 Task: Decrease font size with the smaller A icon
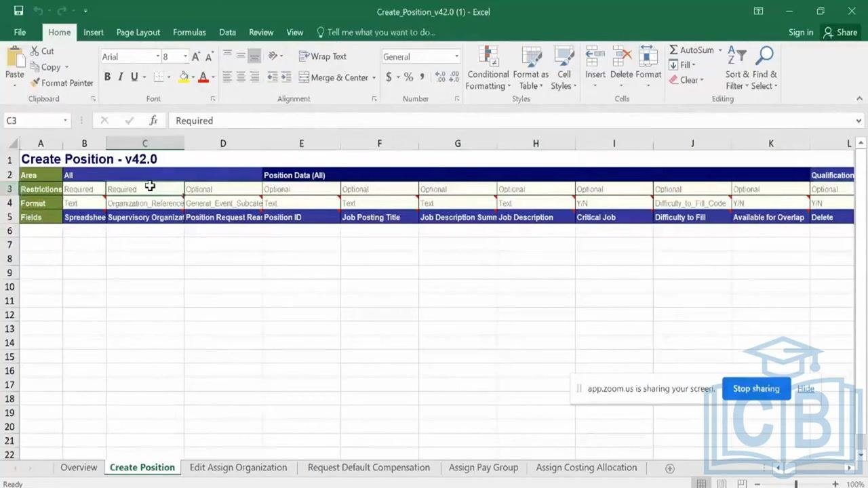tap(209, 57)
